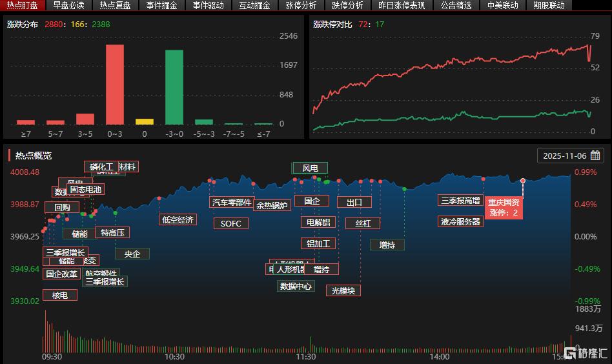Select the 低空经济 hotspot label
Viewport: 612px width, 364px height.
[x=178, y=219]
